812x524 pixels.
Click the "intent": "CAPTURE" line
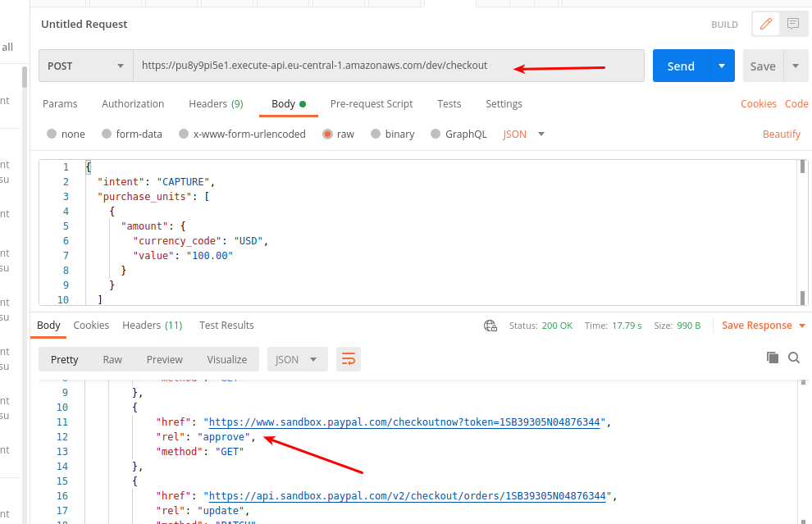coord(156,182)
